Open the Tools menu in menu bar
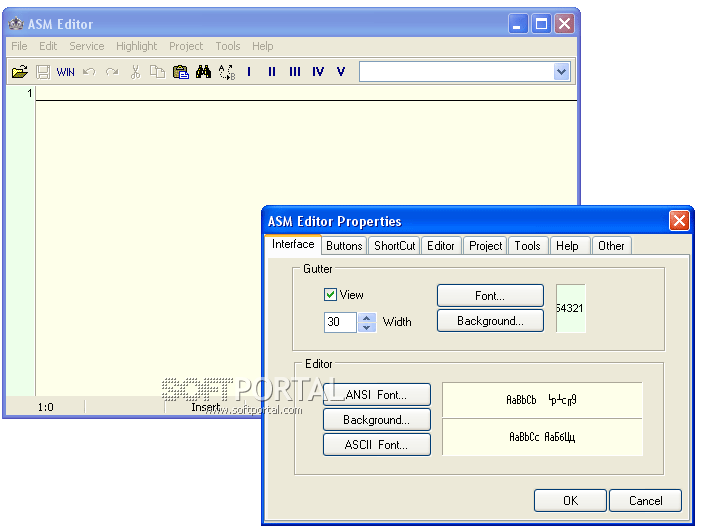The width and height of the screenshot is (701, 531). (228, 46)
